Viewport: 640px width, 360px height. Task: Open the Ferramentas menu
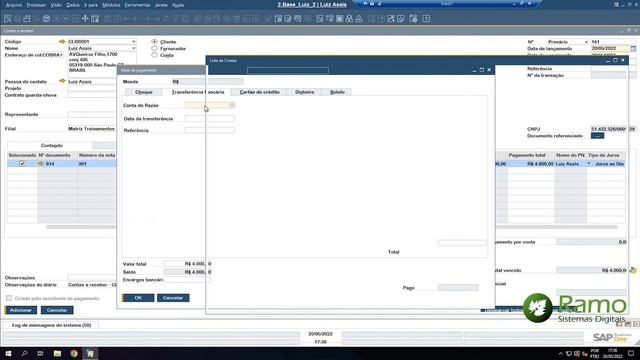tap(138, 5)
